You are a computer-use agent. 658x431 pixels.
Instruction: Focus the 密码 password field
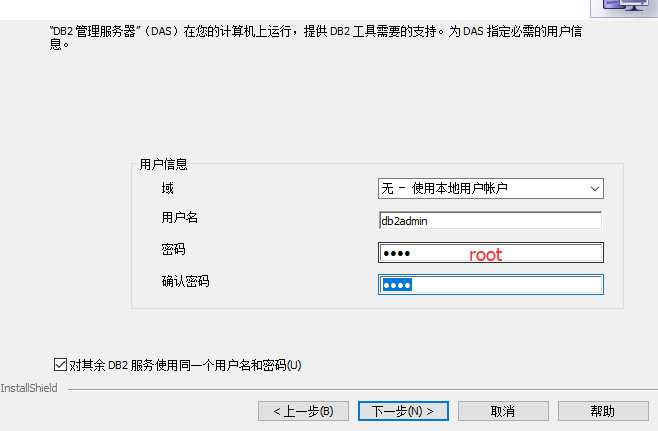[x=491, y=253]
